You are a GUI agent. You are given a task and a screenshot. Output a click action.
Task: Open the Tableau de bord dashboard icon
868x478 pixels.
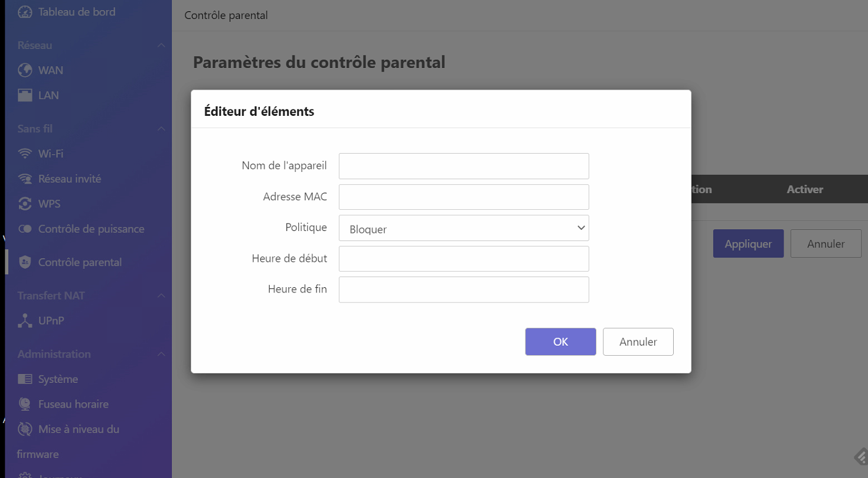25,11
